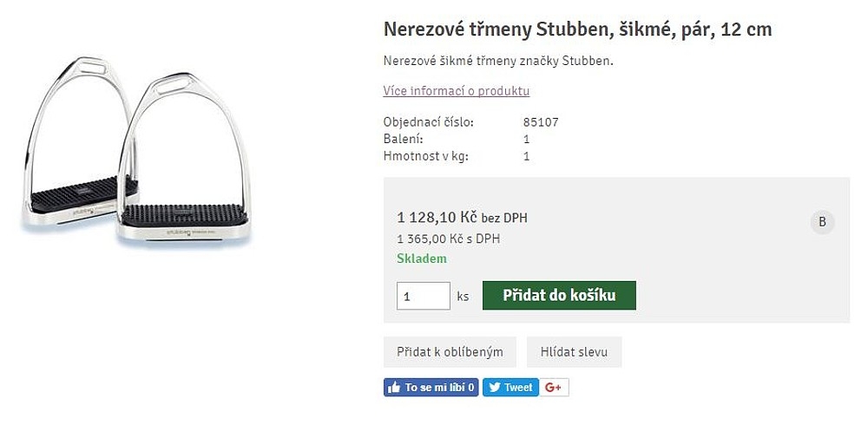Viewport: 868px width, 425px height.
Task: Share the product via the Tweet button
Action: [x=510, y=388]
